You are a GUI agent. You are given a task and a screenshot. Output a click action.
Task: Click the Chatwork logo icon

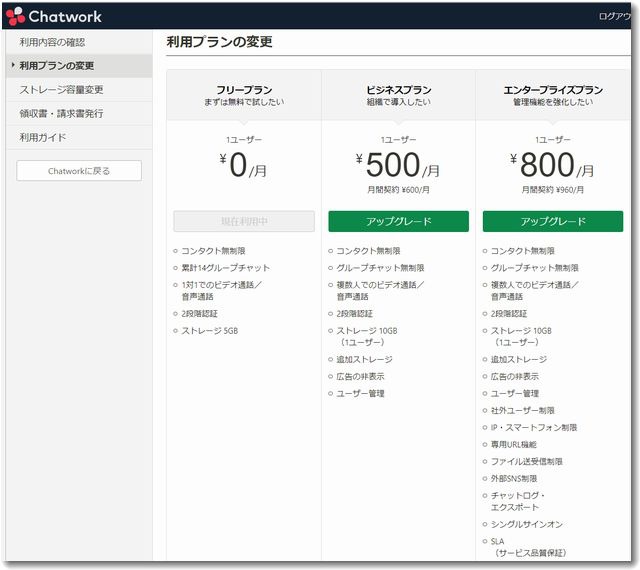(x=16, y=16)
